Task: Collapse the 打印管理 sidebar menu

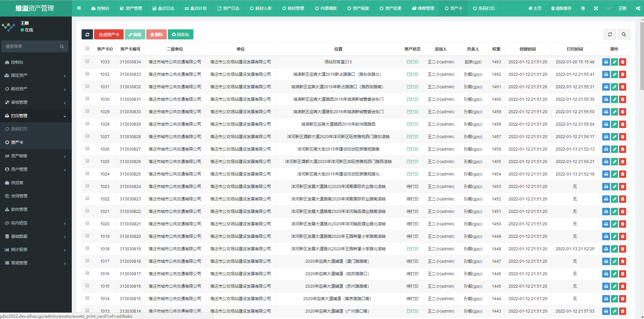Action: pos(36,116)
